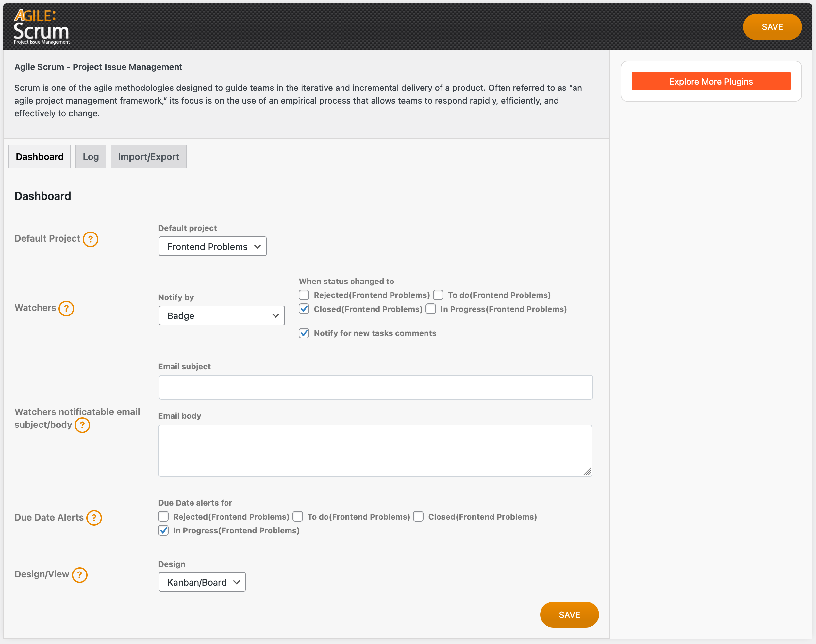
Task: Click Explore More Plugins button
Action: point(711,81)
